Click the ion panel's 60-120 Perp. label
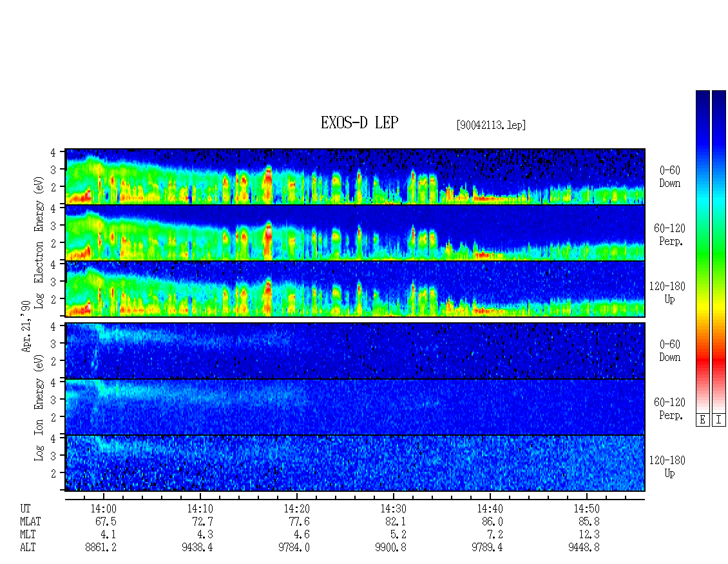This screenshot has height=564, width=728. [669, 409]
